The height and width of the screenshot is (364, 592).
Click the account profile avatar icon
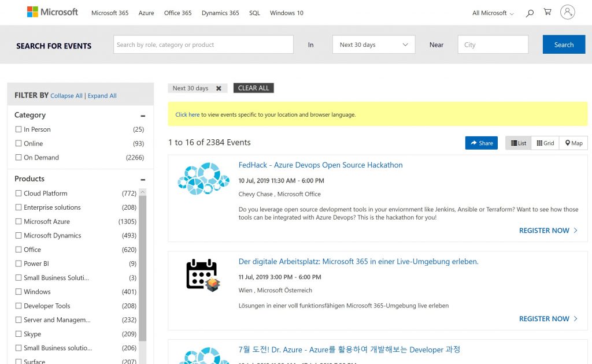(568, 12)
